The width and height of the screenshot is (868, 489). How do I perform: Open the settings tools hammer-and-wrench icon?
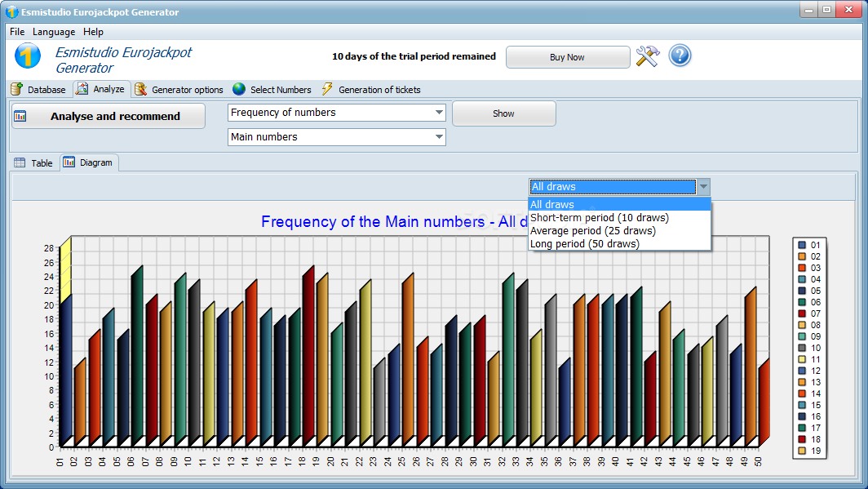[647, 56]
